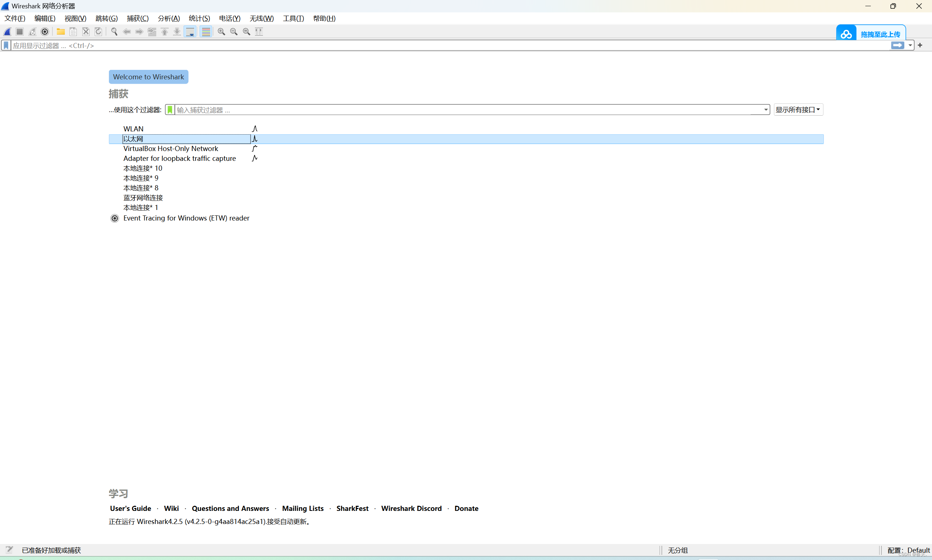Toggle packet list colorization

point(206,32)
